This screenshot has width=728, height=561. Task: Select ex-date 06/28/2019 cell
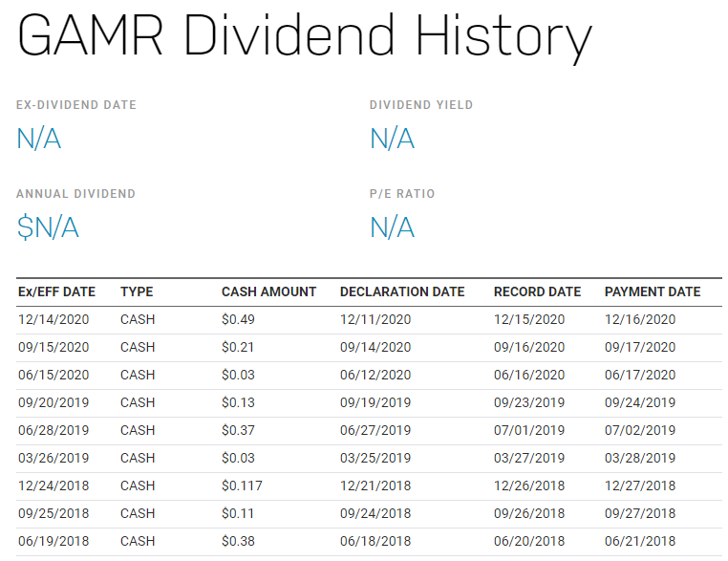[54, 430]
